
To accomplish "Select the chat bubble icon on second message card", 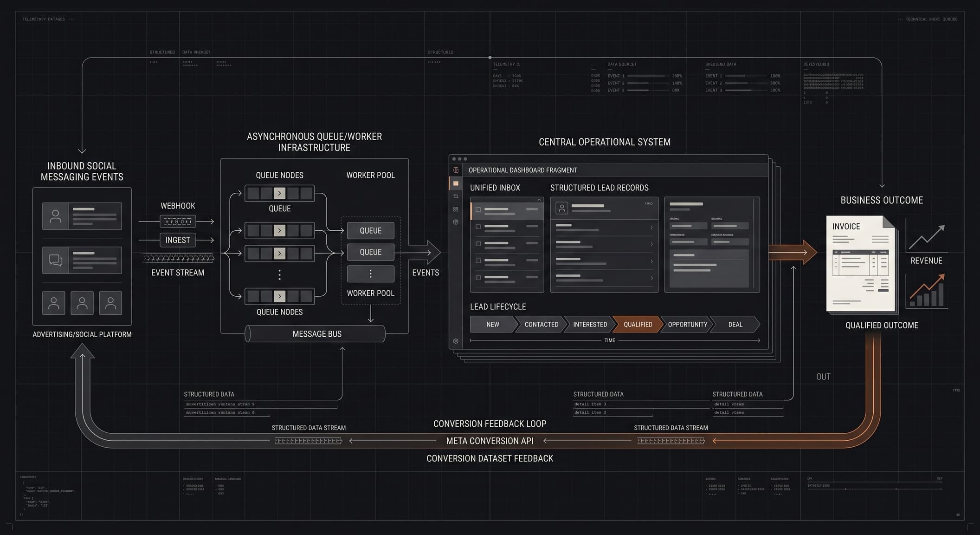I will click(x=56, y=260).
